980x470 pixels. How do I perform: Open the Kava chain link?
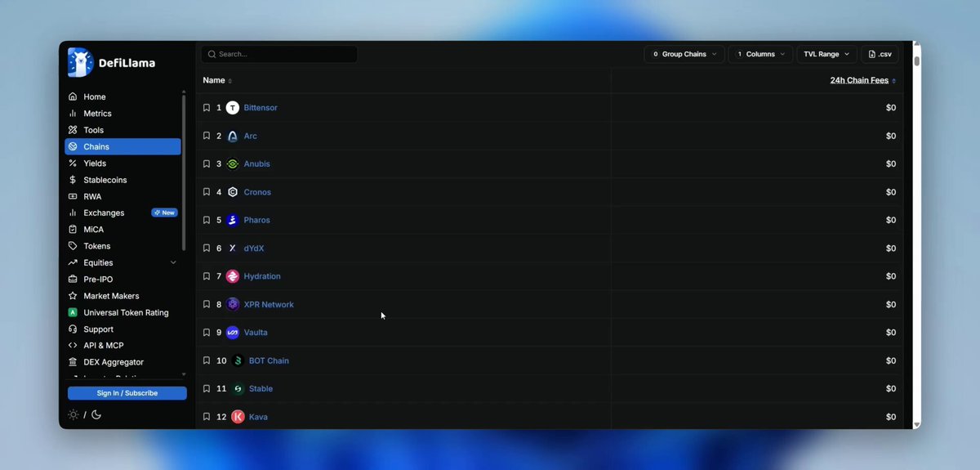coord(258,417)
